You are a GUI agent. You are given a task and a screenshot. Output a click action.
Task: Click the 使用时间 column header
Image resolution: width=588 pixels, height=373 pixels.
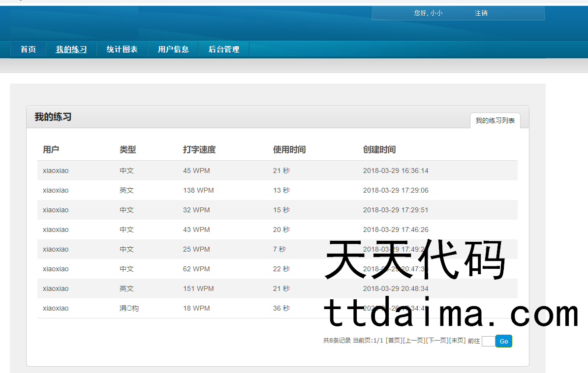click(x=289, y=150)
